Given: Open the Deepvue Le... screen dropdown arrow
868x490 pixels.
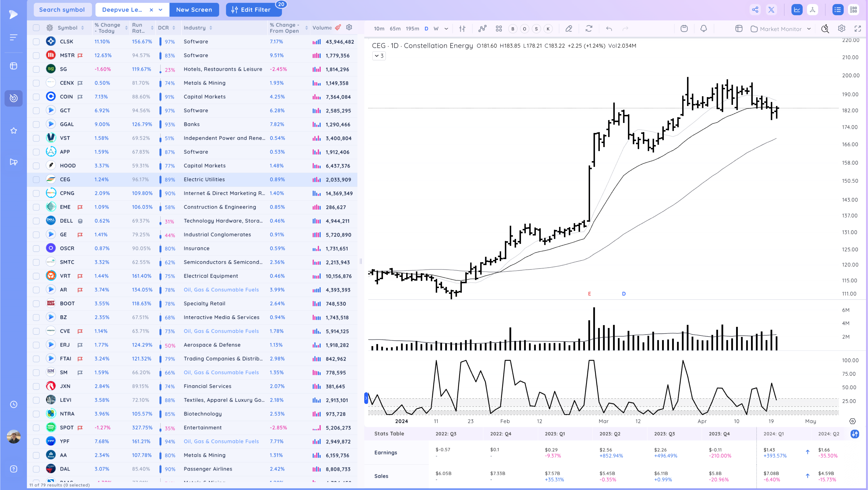Looking at the screenshot, I should (x=161, y=10).
